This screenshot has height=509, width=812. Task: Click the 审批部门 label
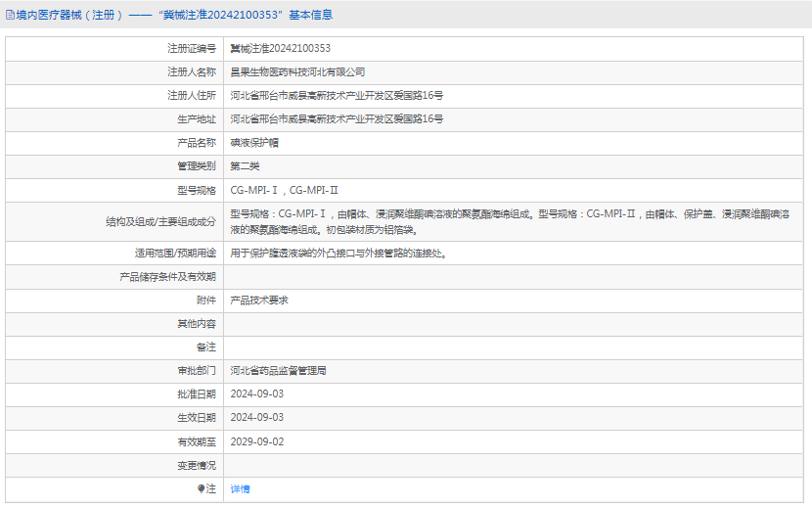(x=197, y=371)
